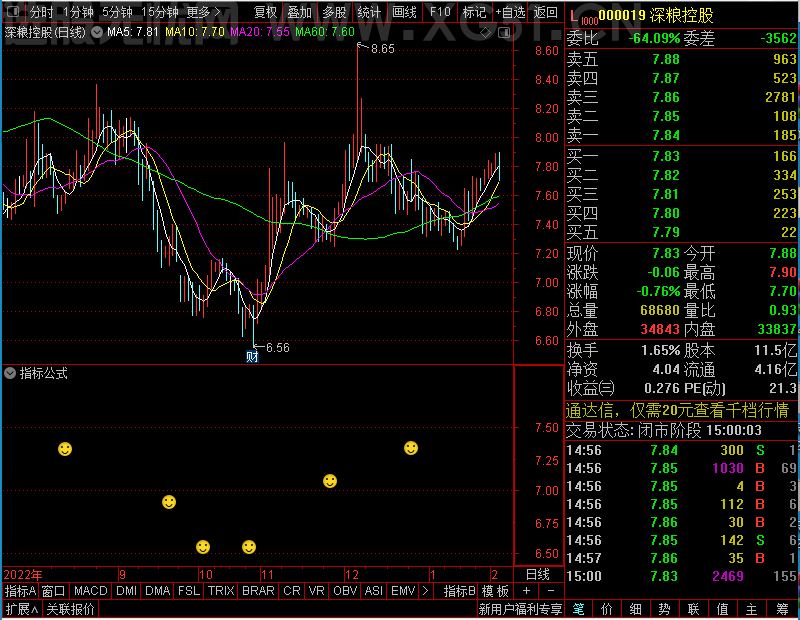Image resolution: width=800 pixels, height=620 pixels.
Task: Switch to the 值 value tab
Action: click(722, 609)
